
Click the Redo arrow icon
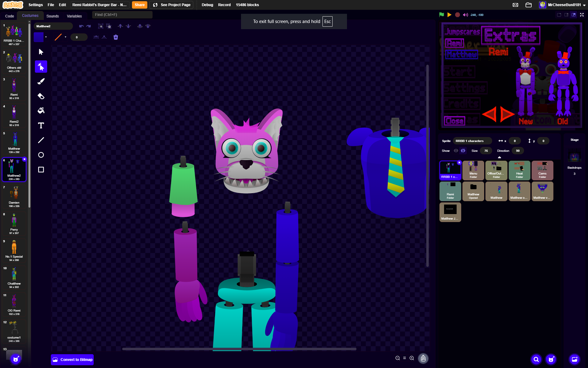click(89, 26)
